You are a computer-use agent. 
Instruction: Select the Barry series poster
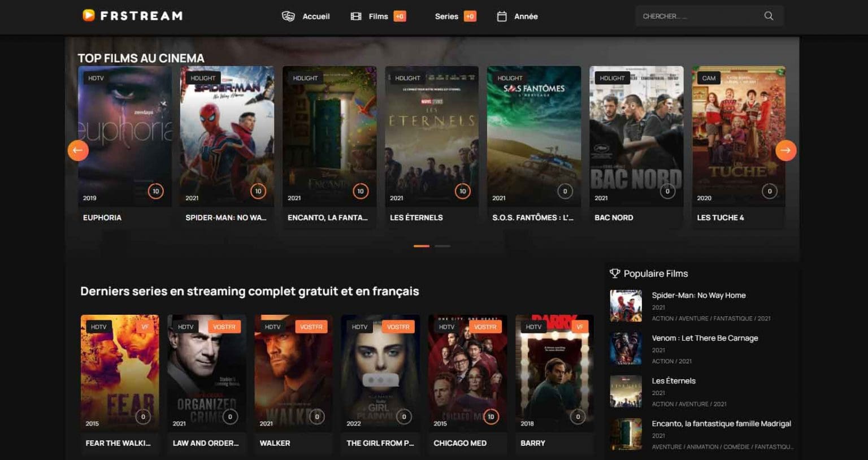point(554,373)
